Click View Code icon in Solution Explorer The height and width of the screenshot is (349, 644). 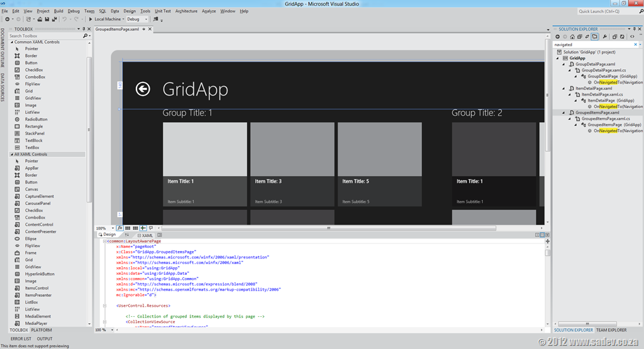[x=632, y=36]
